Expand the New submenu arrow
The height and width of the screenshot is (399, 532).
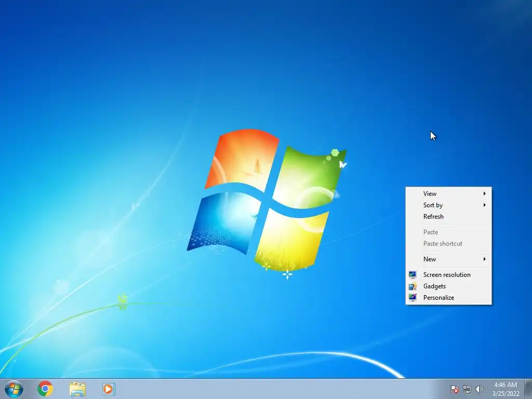point(485,259)
